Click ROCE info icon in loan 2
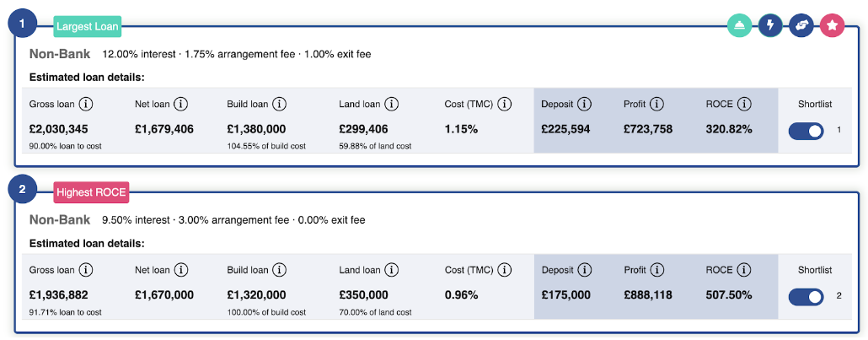Screen dimensions: 868x340 pyautogui.click(x=744, y=270)
